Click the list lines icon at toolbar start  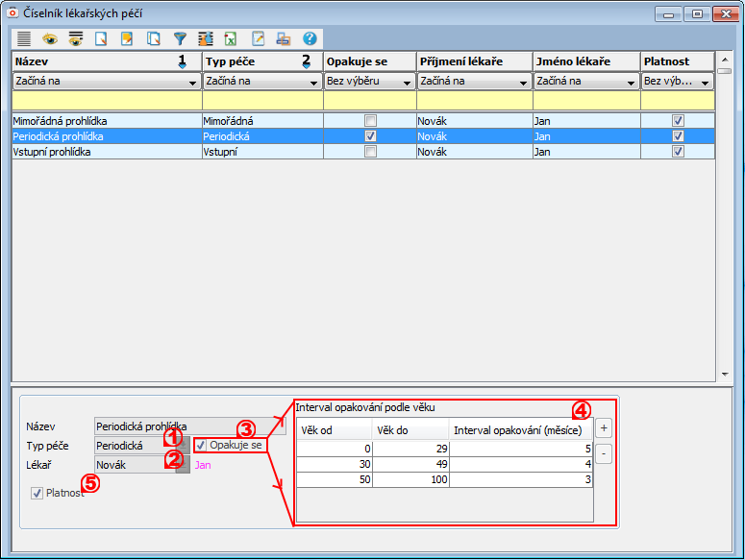pos(24,39)
